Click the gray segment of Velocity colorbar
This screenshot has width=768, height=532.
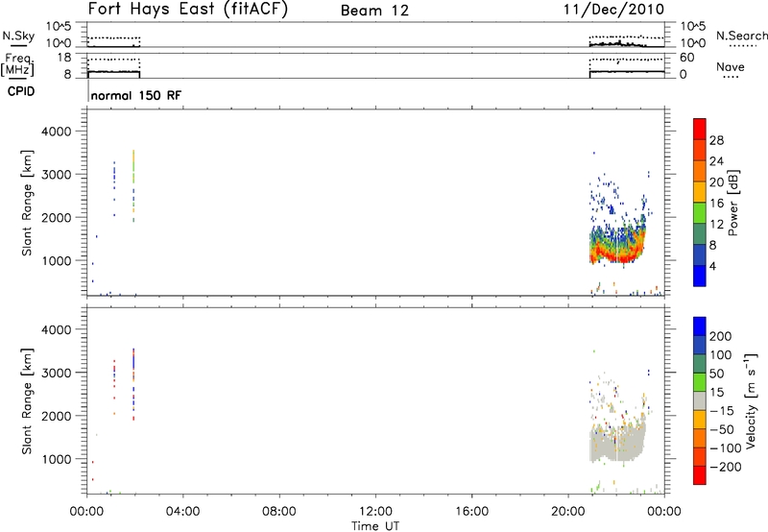coord(700,400)
